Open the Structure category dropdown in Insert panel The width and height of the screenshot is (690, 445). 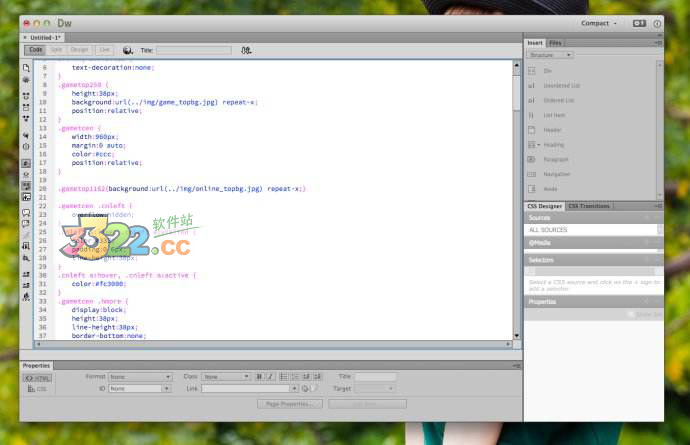tap(550, 55)
